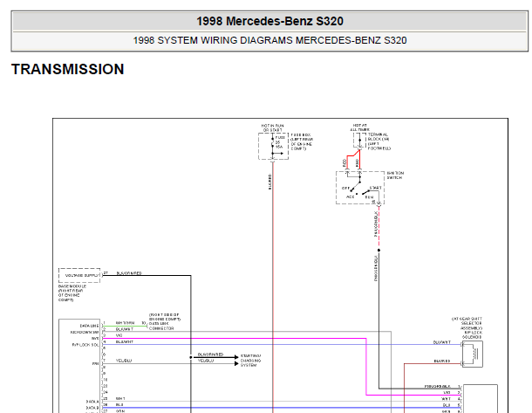
Task: Click the DATA LINE pin label
Action: tap(89, 326)
